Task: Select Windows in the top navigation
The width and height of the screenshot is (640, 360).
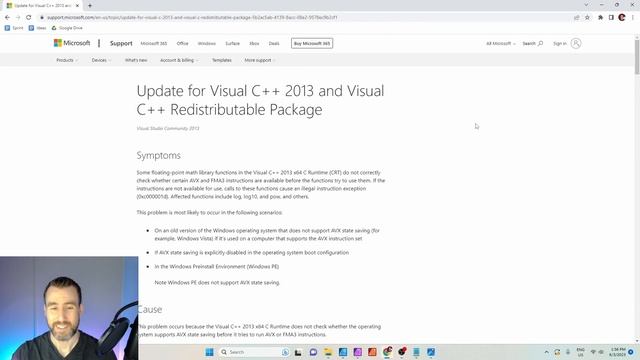Action: pos(207,43)
